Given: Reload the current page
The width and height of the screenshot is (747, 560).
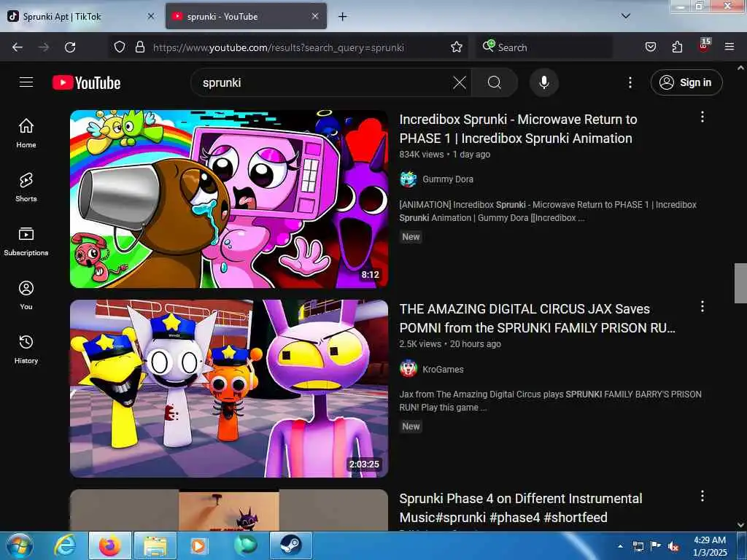Looking at the screenshot, I should (x=70, y=47).
